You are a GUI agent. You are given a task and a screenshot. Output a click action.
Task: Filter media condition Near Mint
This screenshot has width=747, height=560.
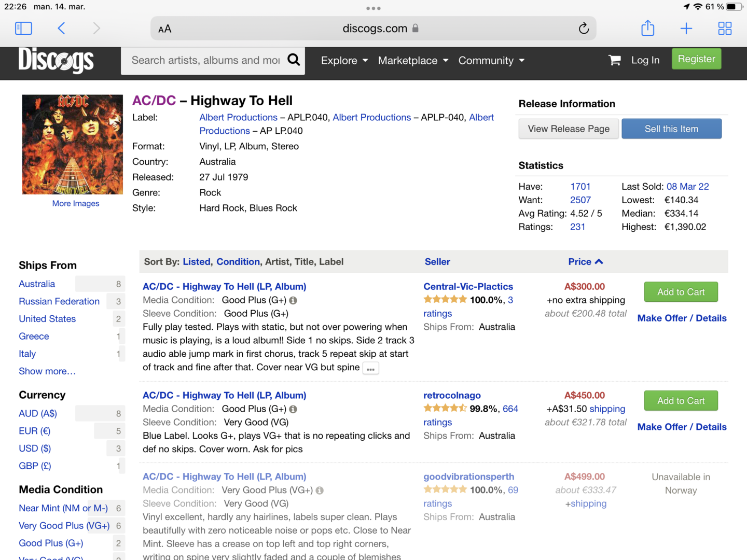(63, 509)
